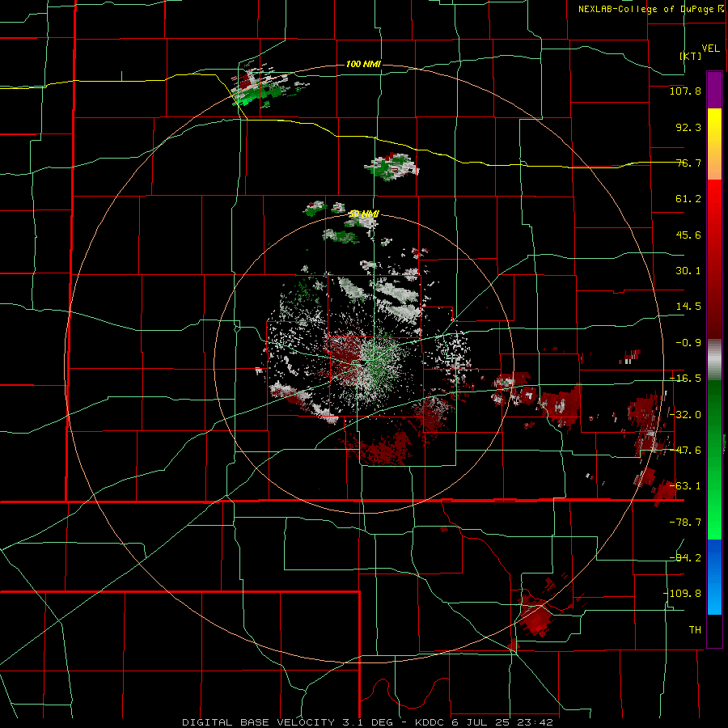Click the 50 NMI range ring label
The image size is (728, 728).
pyautogui.click(x=364, y=214)
